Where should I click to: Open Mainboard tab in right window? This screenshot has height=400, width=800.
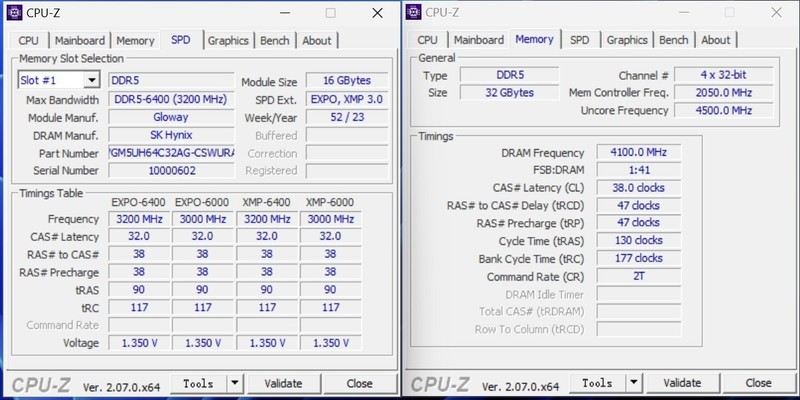(479, 40)
